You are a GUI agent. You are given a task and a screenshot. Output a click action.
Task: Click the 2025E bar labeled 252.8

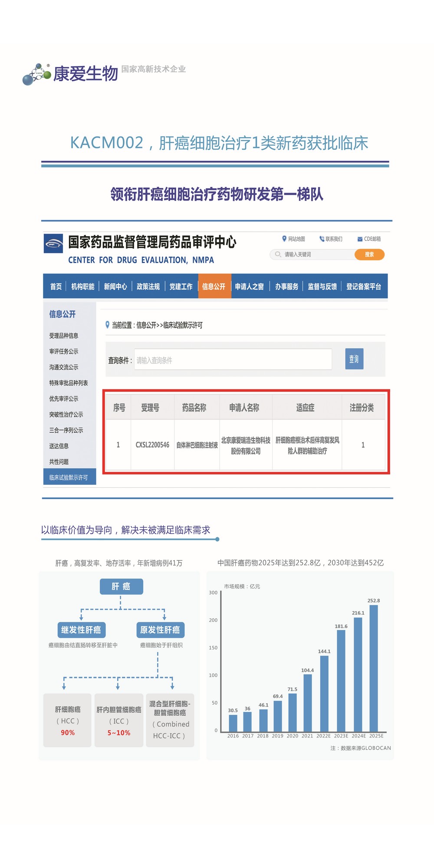pyautogui.click(x=374, y=668)
